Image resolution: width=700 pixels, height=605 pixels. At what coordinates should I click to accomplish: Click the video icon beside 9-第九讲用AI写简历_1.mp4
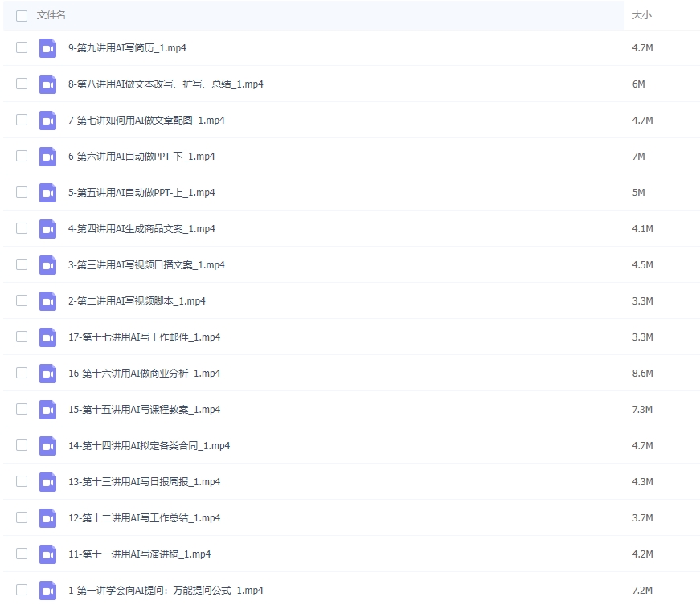coord(47,47)
